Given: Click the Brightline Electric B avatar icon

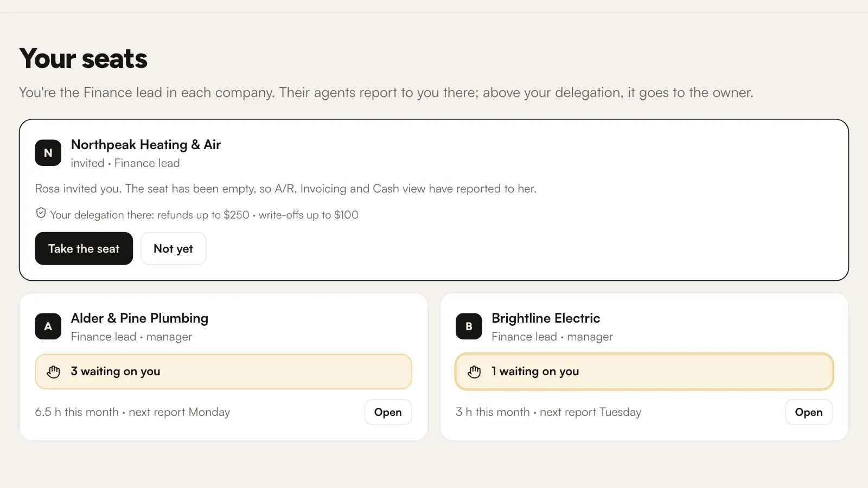Looking at the screenshot, I should point(469,326).
